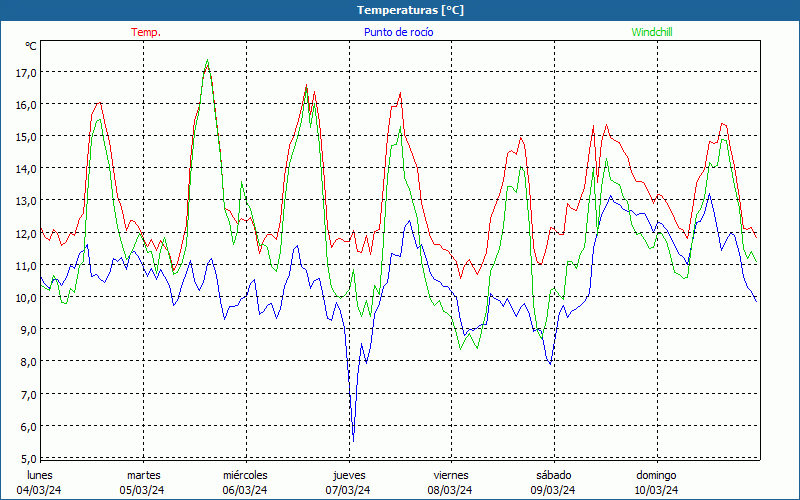Click the 08/03/24 date label
This screenshot has height=500, width=800.
point(450,490)
